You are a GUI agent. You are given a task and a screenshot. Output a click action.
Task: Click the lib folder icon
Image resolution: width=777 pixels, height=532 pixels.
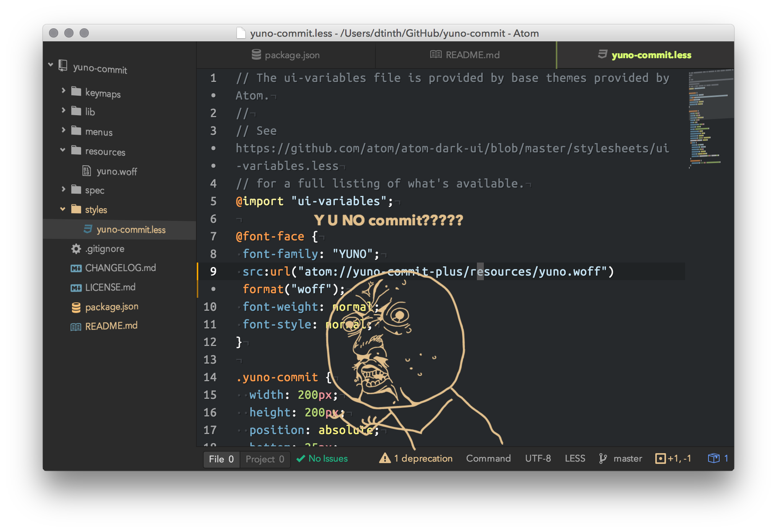click(76, 111)
